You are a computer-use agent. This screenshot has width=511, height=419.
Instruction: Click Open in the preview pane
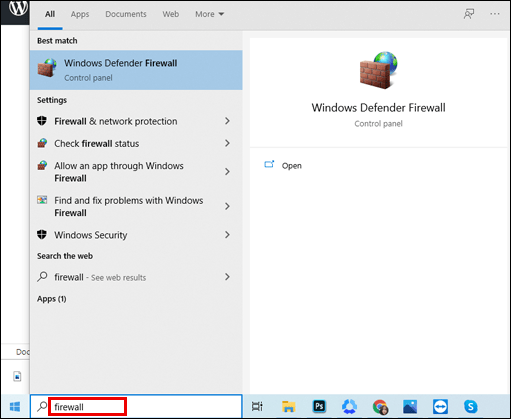(x=292, y=166)
